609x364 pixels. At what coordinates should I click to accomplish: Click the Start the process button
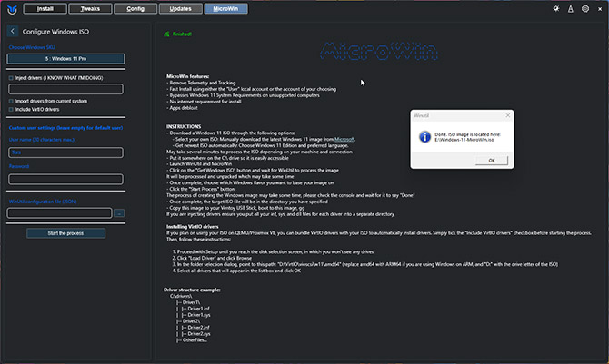pos(65,233)
